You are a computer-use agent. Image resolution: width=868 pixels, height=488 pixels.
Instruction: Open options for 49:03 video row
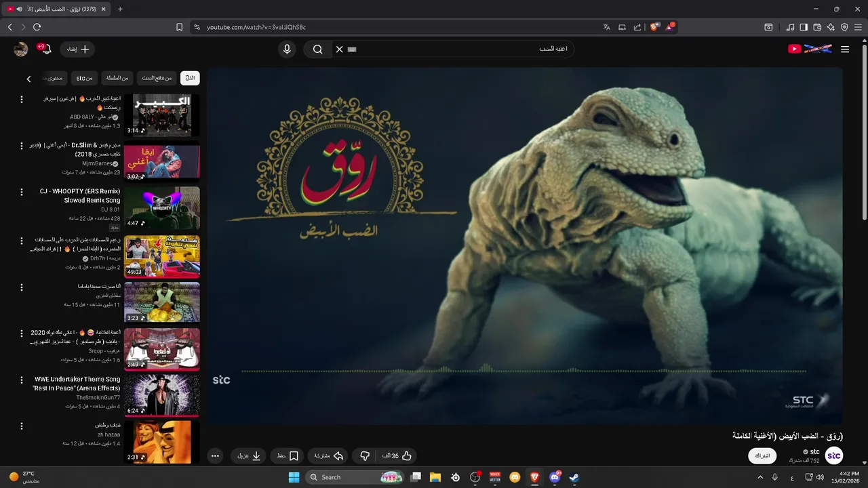(x=21, y=240)
